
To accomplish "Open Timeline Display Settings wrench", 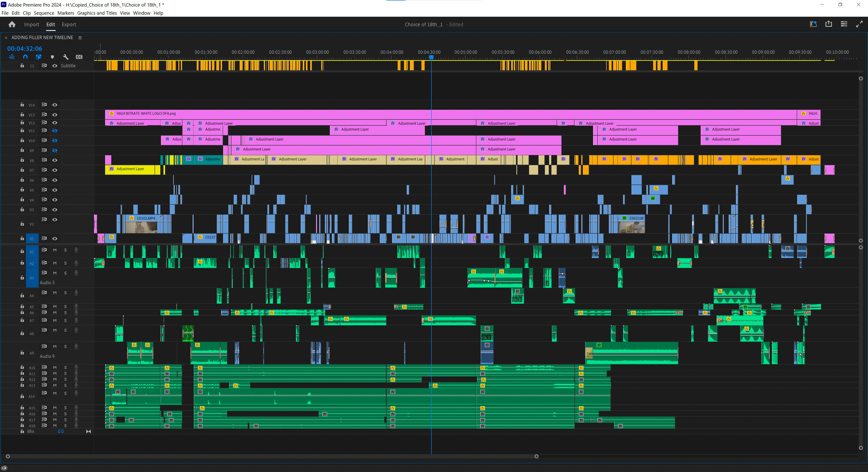I will [66, 57].
